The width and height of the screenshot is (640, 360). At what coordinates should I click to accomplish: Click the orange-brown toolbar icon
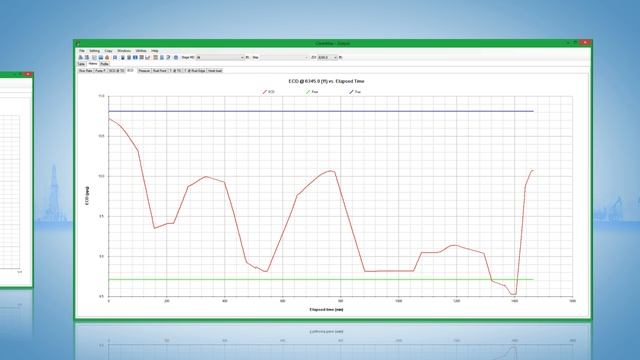click(107, 58)
